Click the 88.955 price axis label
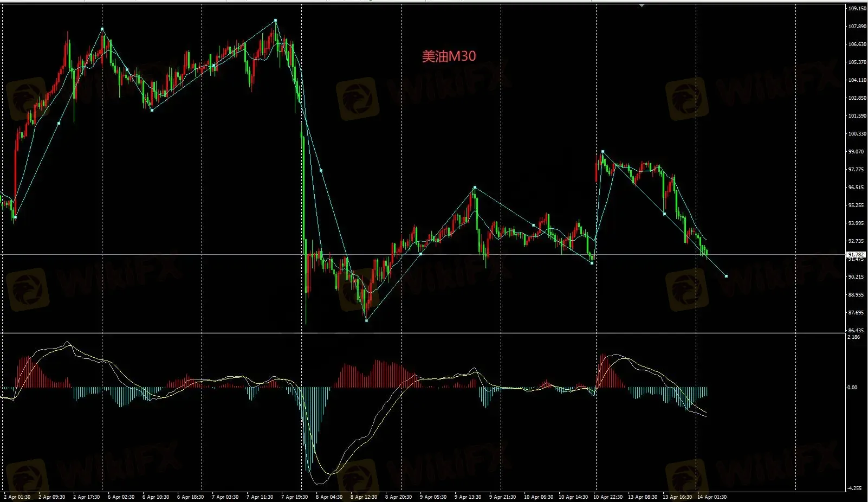The width and height of the screenshot is (868, 502). tap(856, 295)
